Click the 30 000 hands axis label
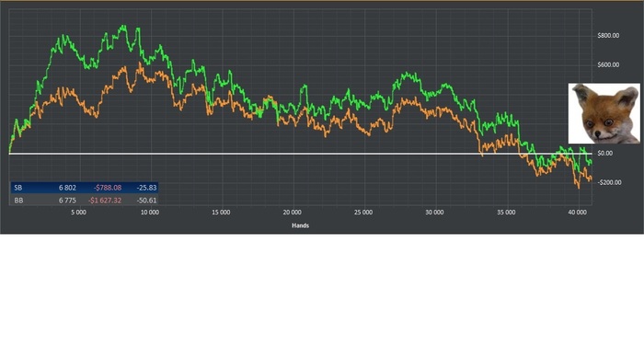Viewport: 644px width, 358px height. (x=434, y=213)
